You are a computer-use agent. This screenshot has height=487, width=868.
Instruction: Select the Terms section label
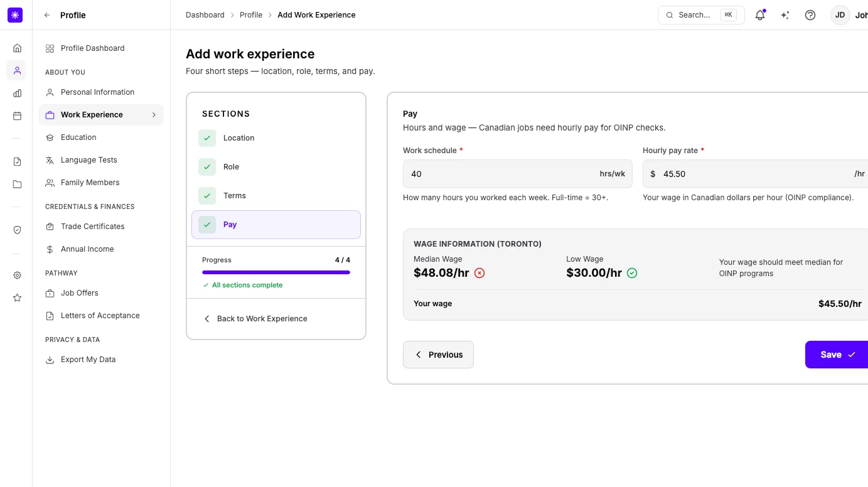(x=235, y=196)
